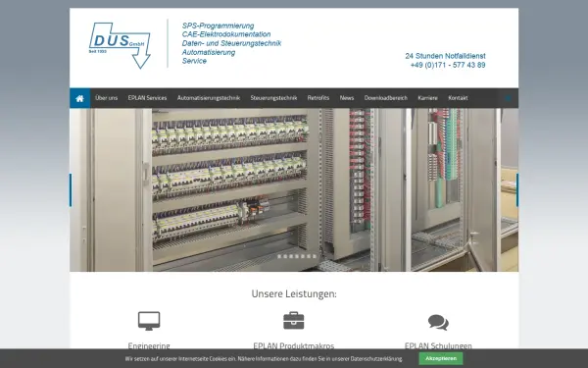Go to the home page icon
This screenshot has height=368, width=588.
[x=79, y=98]
